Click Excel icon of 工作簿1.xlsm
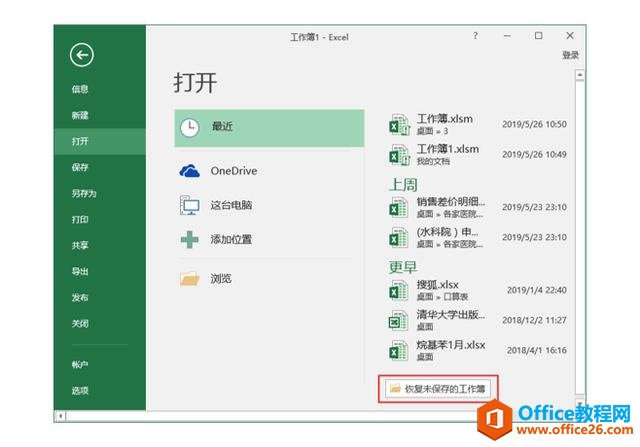The width and height of the screenshot is (640, 447). click(x=399, y=155)
